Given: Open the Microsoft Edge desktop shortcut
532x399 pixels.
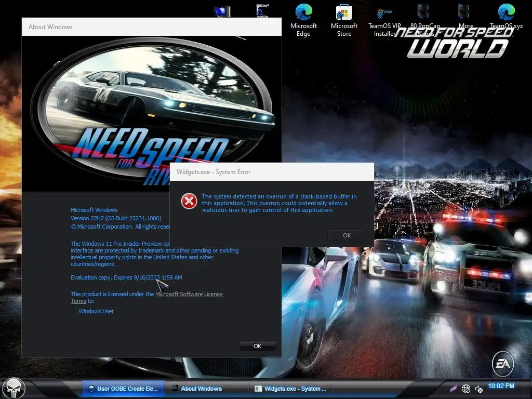Looking at the screenshot, I should [303, 20].
